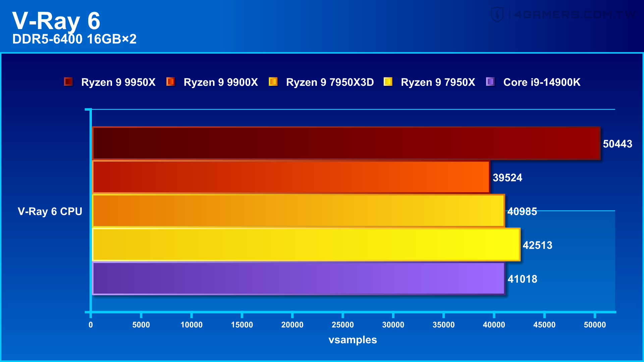This screenshot has width=644, height=362.
Task: Click the 5000 axis tick label
Action: [x=141, y=325]
